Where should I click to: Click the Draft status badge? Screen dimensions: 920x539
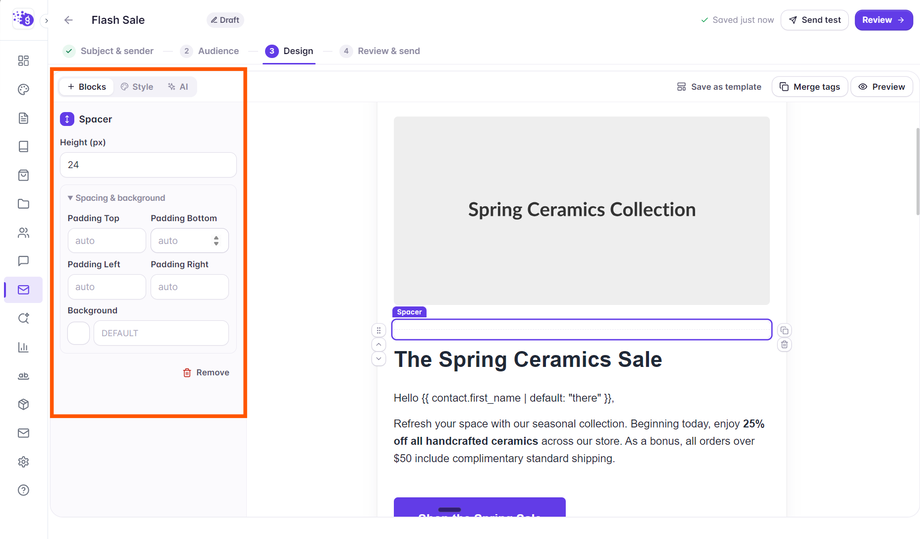[225, 20]
